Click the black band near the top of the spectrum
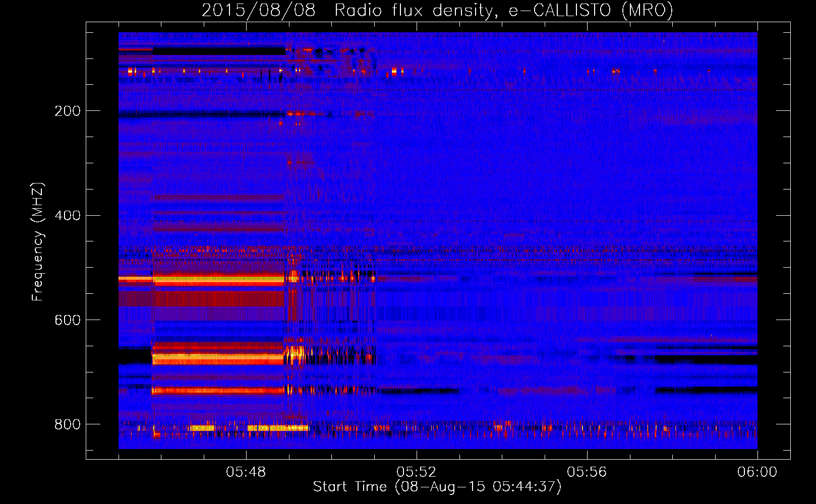This screenshot has width=816, height=504. point(219,51)
